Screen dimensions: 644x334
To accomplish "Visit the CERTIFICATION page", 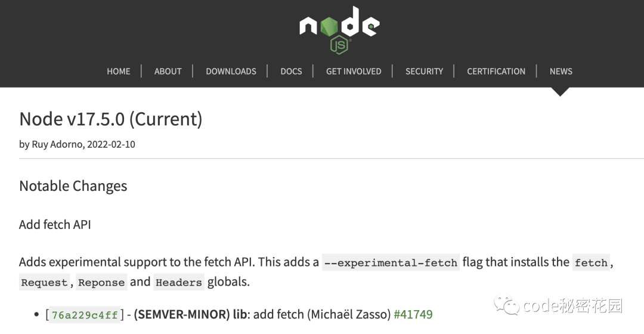I will (496, 71).
